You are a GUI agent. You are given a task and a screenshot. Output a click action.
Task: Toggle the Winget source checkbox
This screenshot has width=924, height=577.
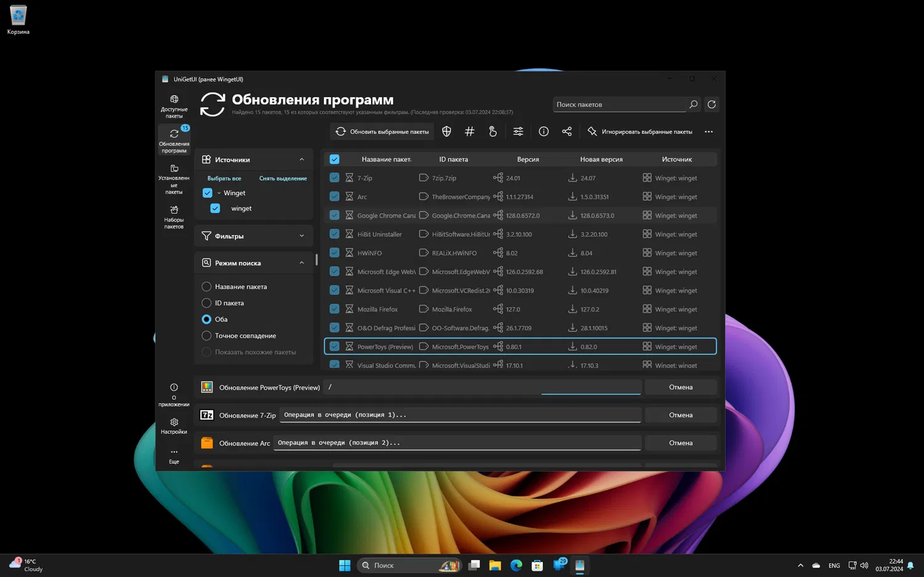point(208,193)
